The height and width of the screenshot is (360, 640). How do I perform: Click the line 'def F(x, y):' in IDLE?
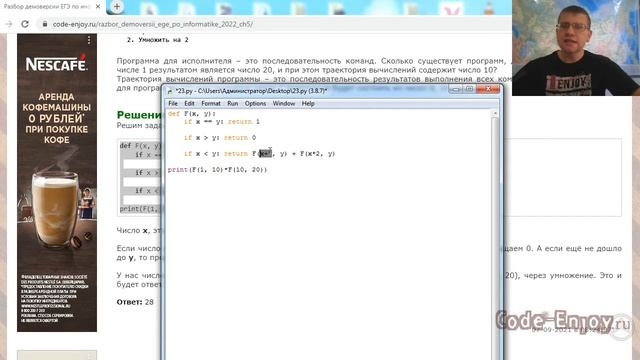tap(191, 114)
